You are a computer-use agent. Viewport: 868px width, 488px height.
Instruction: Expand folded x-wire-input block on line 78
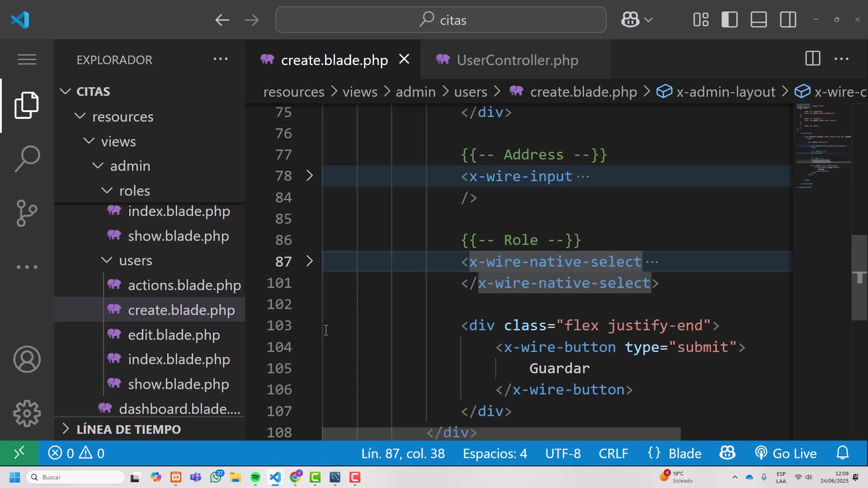310,176
